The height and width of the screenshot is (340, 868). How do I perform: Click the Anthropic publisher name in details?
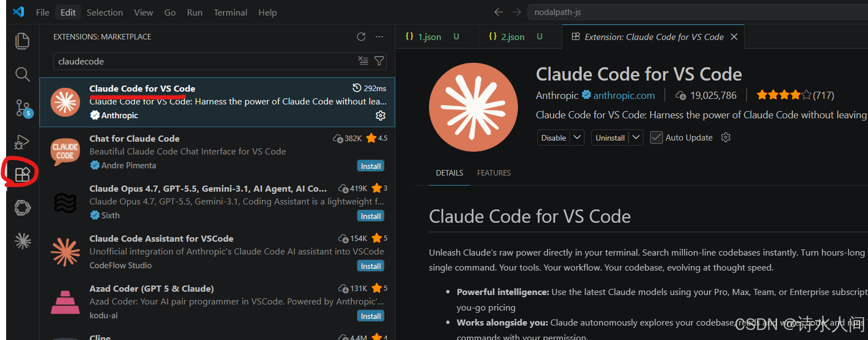557,96
